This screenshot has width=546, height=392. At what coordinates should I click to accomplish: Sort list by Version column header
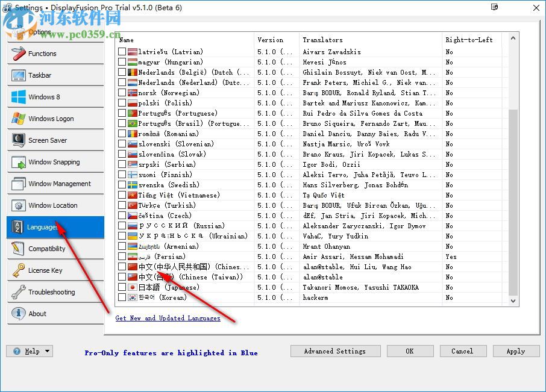(277, 40)
